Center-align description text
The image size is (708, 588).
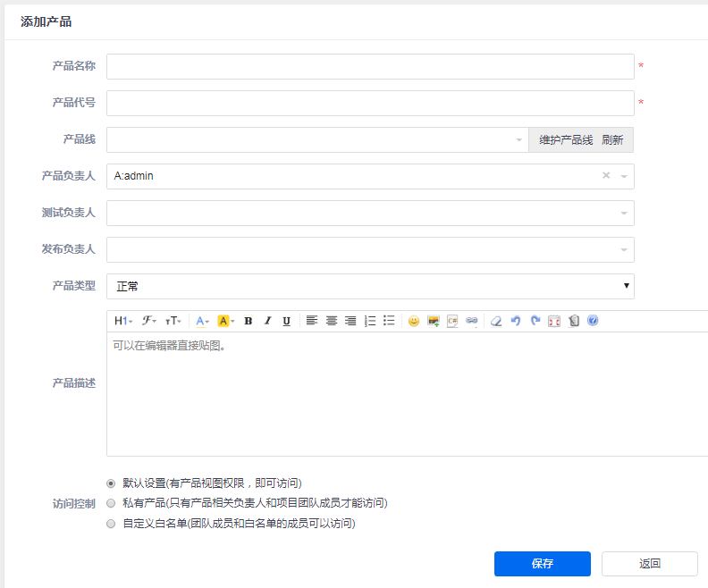pyautogui.click(x=332, y=321)
